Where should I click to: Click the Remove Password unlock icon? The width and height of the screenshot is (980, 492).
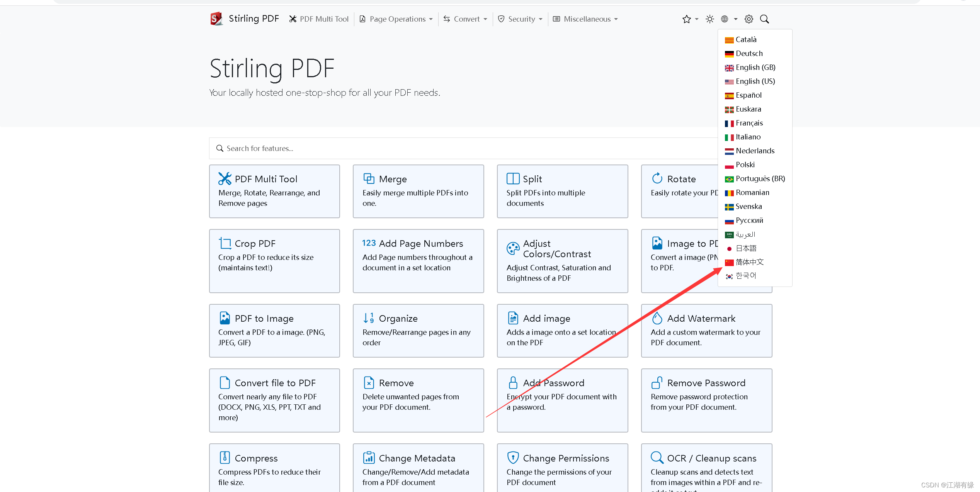(x=657, y=382)
